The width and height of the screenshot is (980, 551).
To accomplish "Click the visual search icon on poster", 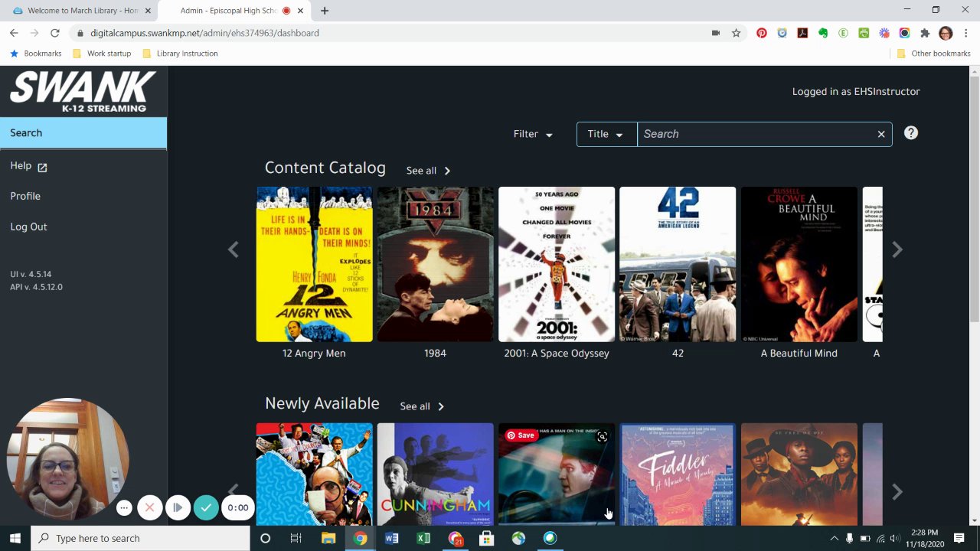I will pos(602,437).
